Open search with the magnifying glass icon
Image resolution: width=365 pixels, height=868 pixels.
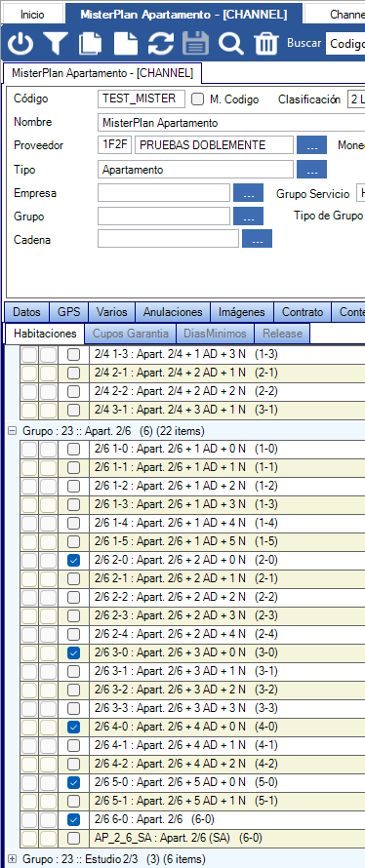point(230,43)
